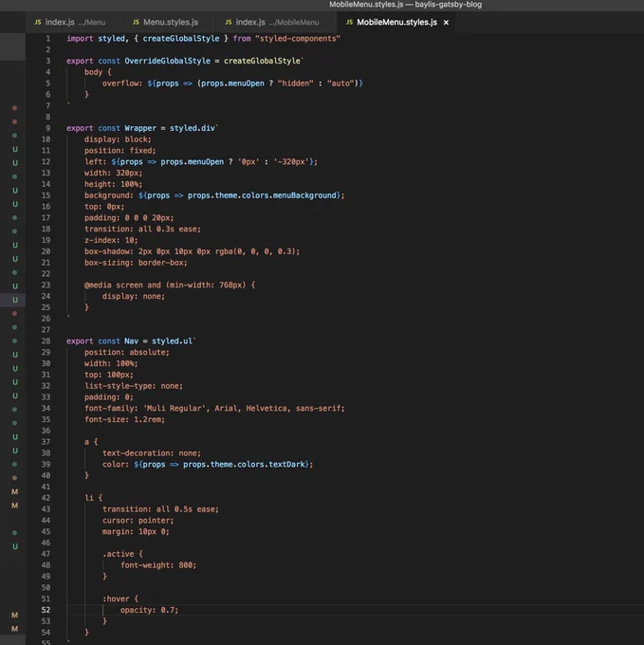Click the 'Wrapper' constant name

coord(140,128)
